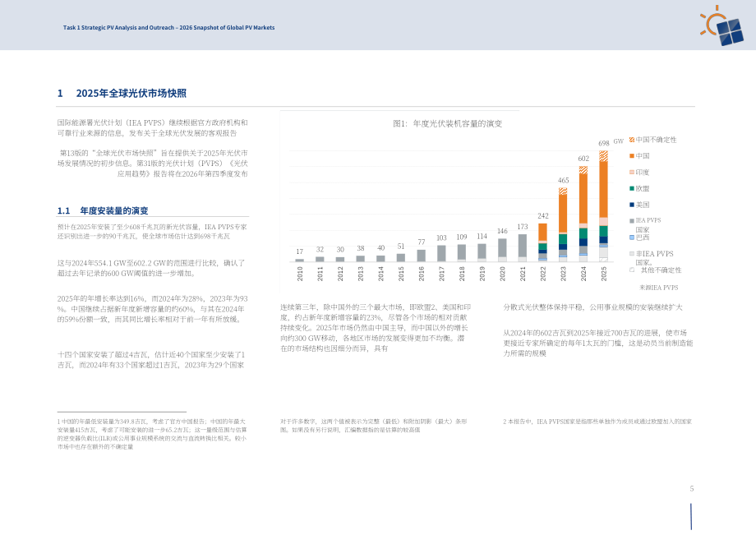Click the light blue 巴西 legend swatch
Image resolution: width=756 pixels, height=535 pixels.
632,238
